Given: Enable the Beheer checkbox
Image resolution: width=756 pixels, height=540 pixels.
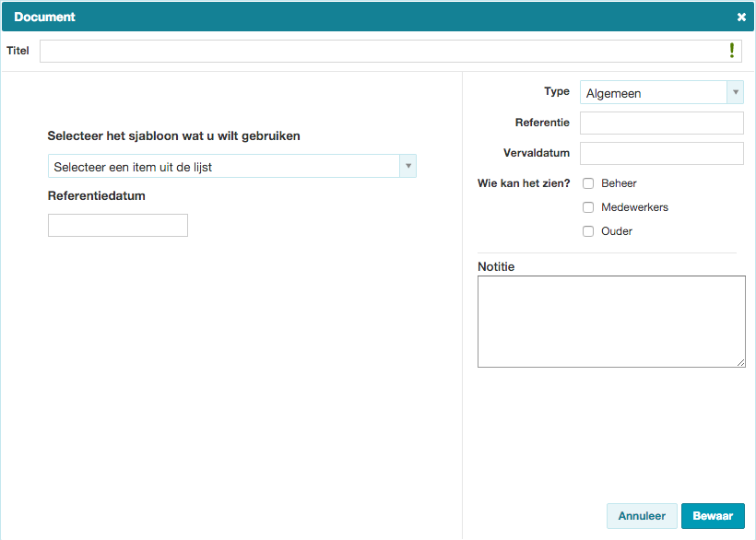Looking at the screenshot, I should click(587, 183).
